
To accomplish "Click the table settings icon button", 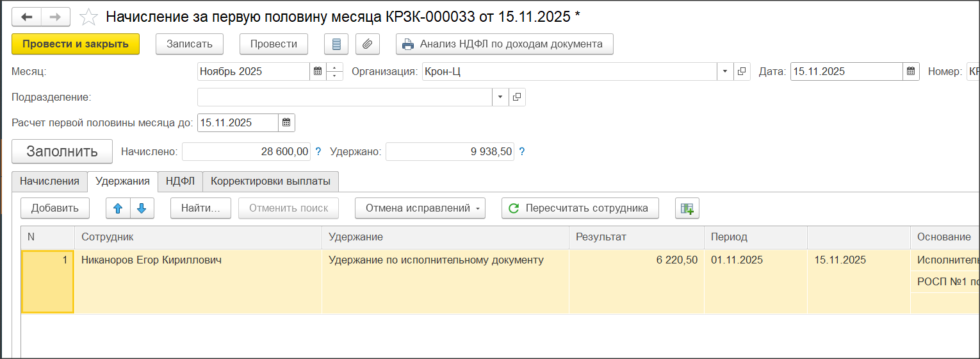I will pos(687,208).
